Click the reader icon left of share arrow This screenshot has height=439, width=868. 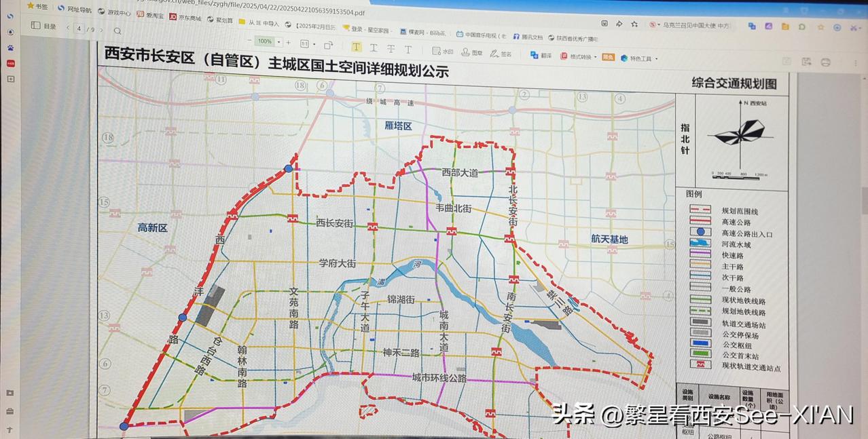click(x=603, y=22)
